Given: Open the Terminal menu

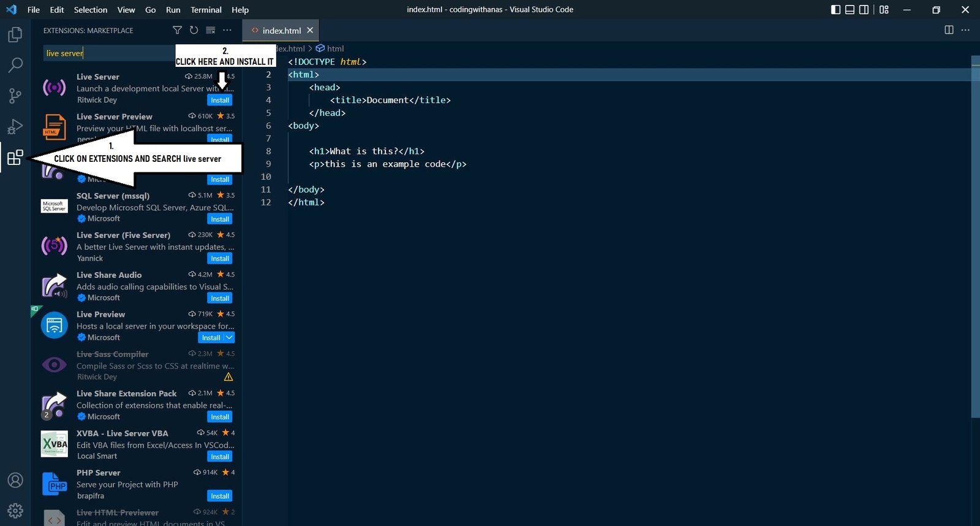Looking at the screenshot, I should tap(206, 10).
